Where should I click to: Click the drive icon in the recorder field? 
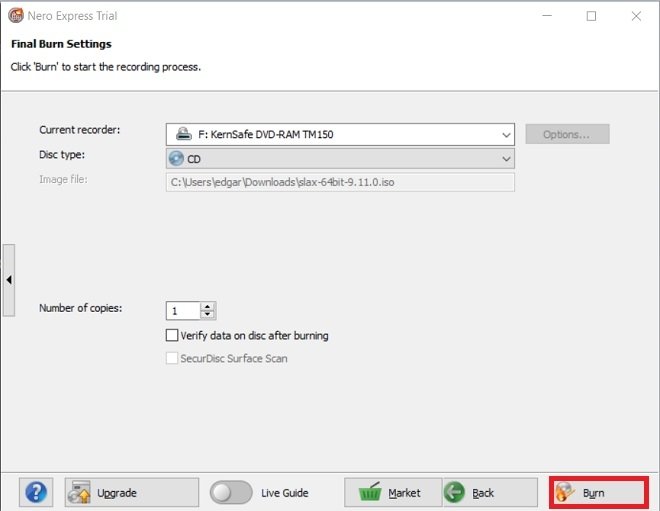point(184,134)
